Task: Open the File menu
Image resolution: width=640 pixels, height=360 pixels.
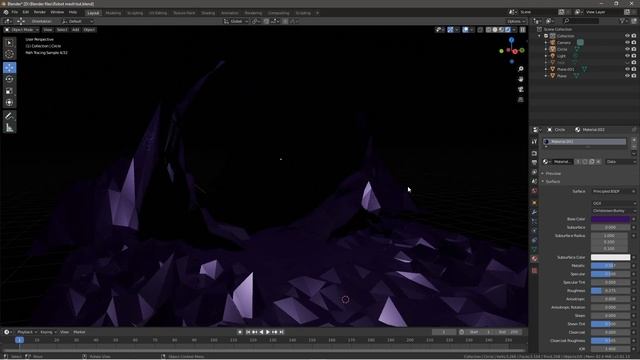Action: click(15, 12)
